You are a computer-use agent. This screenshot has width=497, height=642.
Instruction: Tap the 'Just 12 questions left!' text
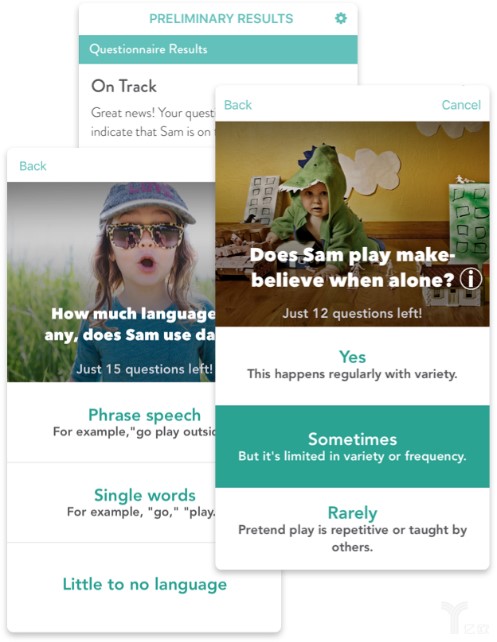coord(352,313)
